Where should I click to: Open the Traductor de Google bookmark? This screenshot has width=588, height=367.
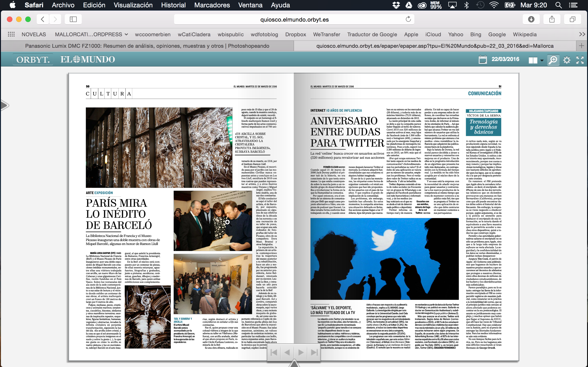[x=372, y=34]
